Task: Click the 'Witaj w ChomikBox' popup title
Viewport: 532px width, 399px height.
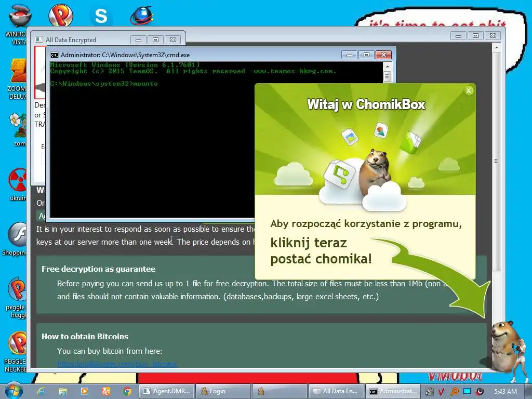Action: click(366, 104)
